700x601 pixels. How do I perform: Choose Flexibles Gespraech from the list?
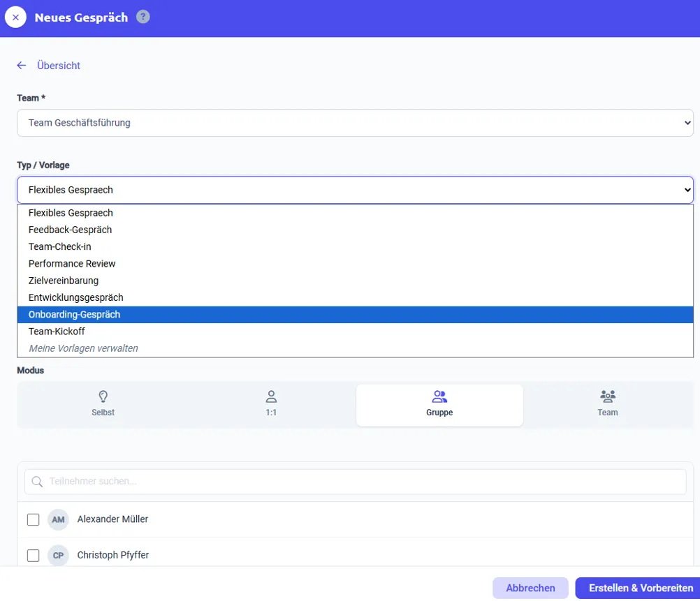pos(355,213)
